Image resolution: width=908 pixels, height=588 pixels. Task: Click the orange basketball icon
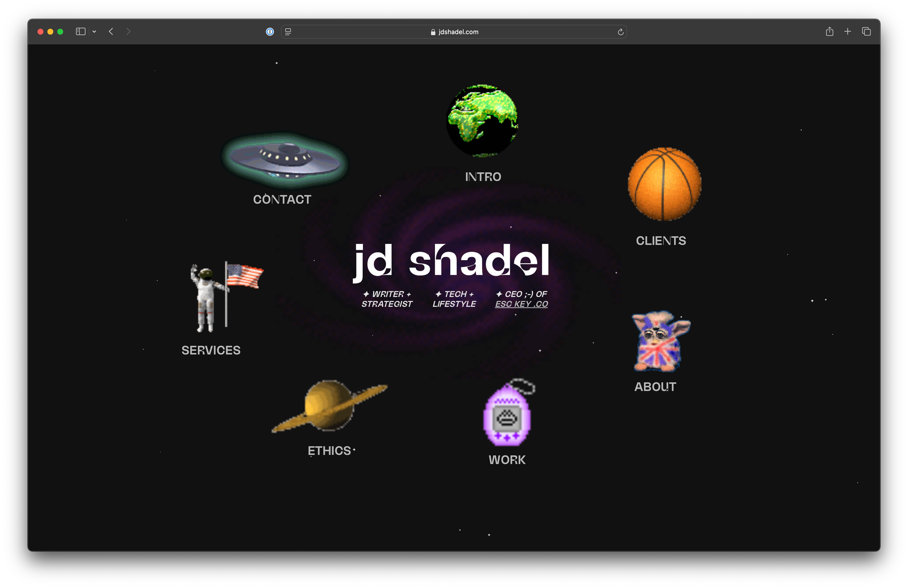[664, 184]
